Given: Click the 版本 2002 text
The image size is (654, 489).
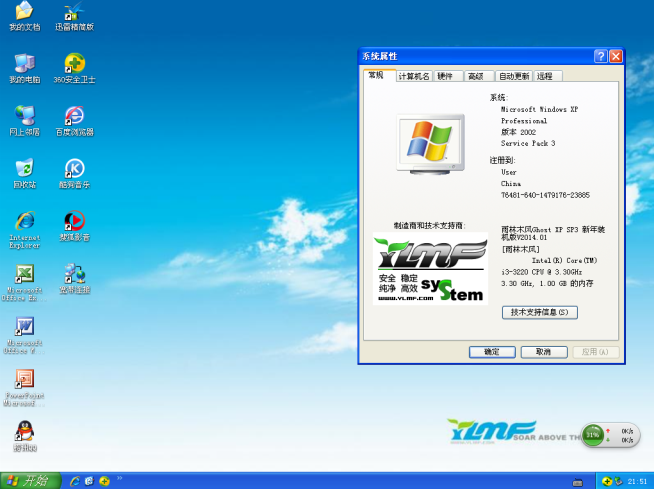Looking at the screenshot, I should click(518, 132).
